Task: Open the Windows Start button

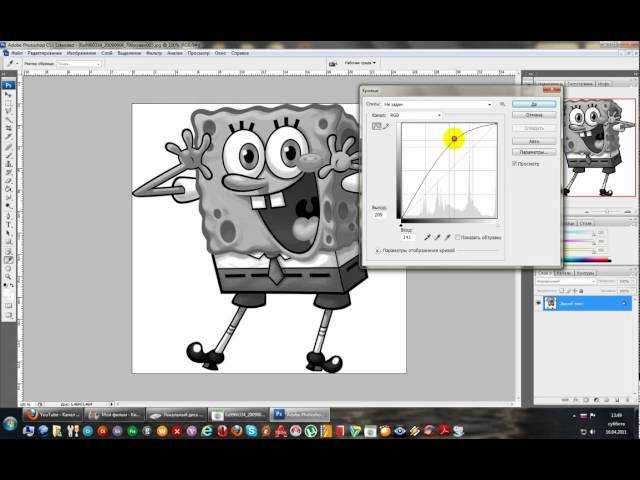Action: 9,424
